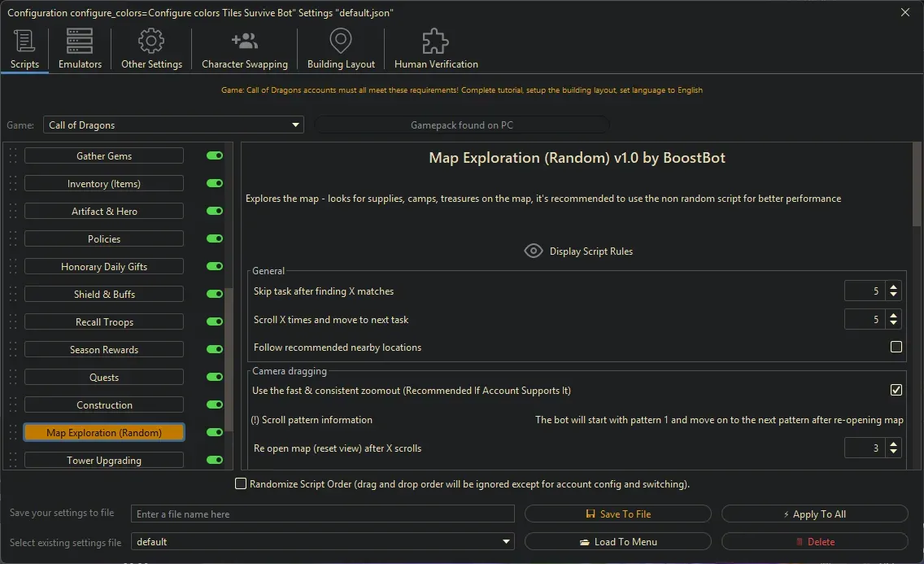924x564 pixels.
Task: Expand the existing settings file dropdown
Action: pyautogui.click(x=507, y=542)
